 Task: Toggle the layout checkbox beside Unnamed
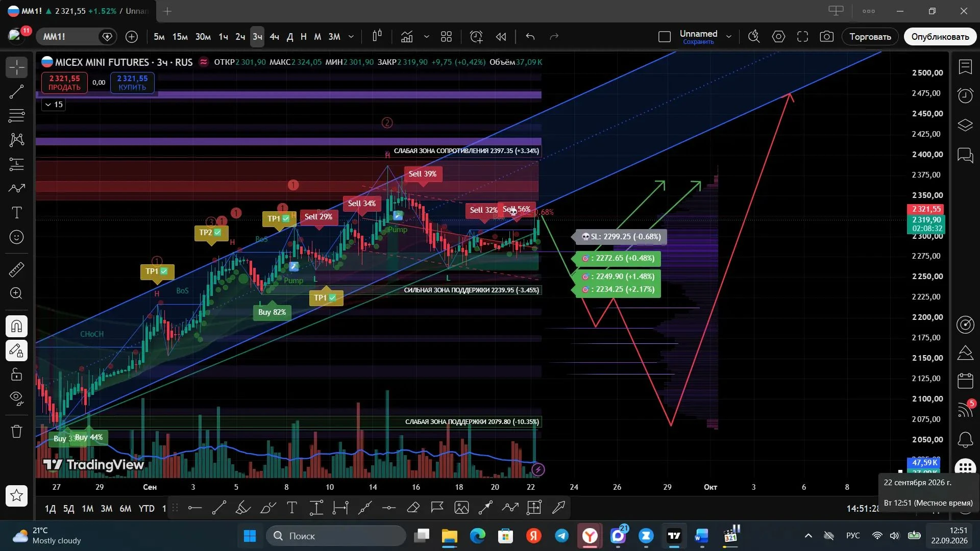(664, 37)
